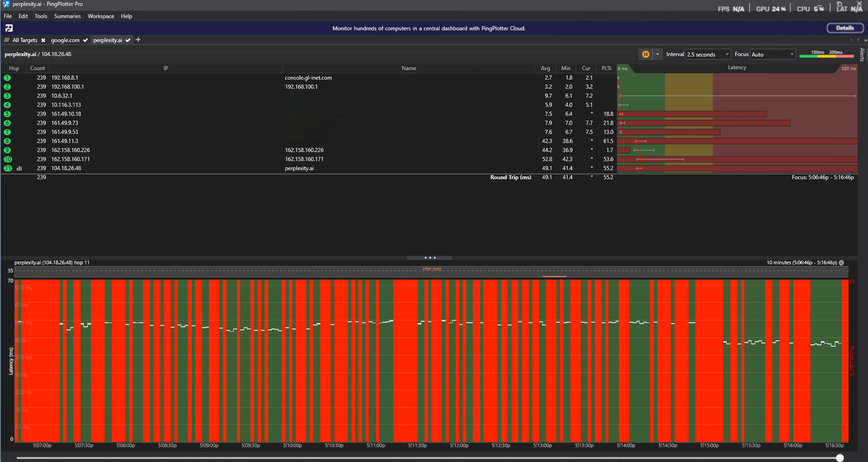Image resolution: width=868 pixels, height=462 pixels.
Task: Click the IP column header
Action: coord(166,68)
